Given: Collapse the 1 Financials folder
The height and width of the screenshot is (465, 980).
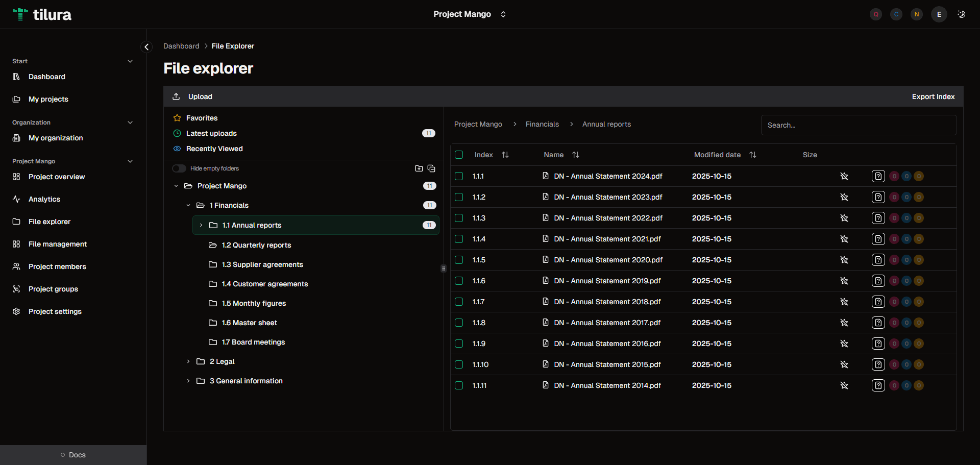Looking at the screenshot, I should point(188,205).
